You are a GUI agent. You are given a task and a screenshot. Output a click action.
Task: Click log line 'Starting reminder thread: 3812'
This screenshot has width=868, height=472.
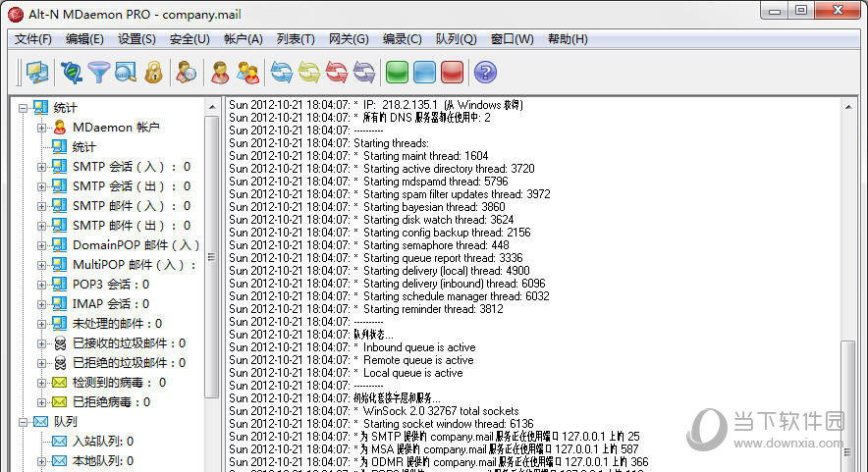[433, 309]
